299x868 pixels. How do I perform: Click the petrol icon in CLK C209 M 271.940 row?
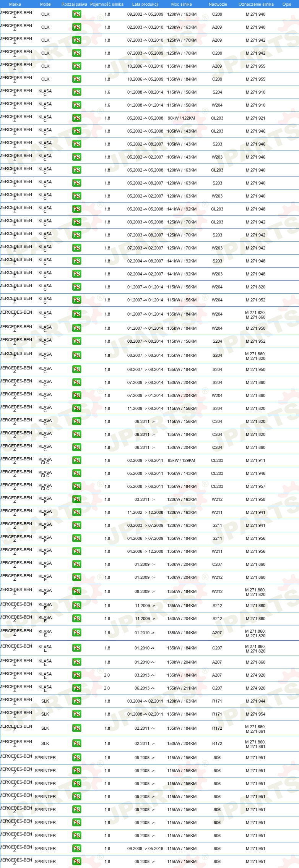click(76, 15)
